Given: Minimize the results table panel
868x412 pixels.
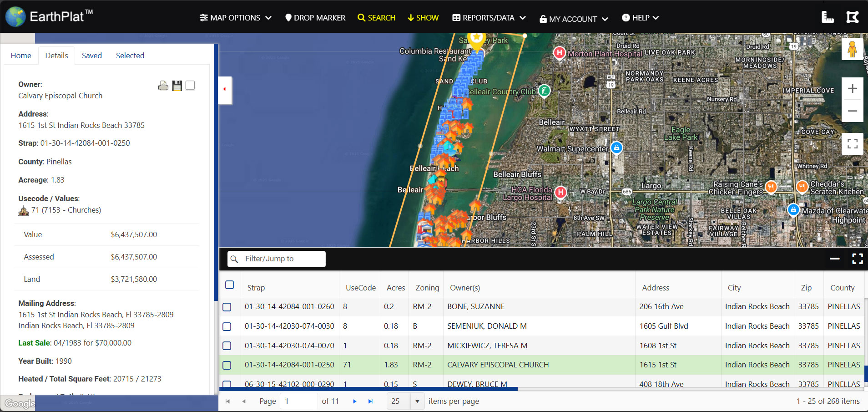Looking at the screenshot, I should pyautogui.click(x=834, y=259).
